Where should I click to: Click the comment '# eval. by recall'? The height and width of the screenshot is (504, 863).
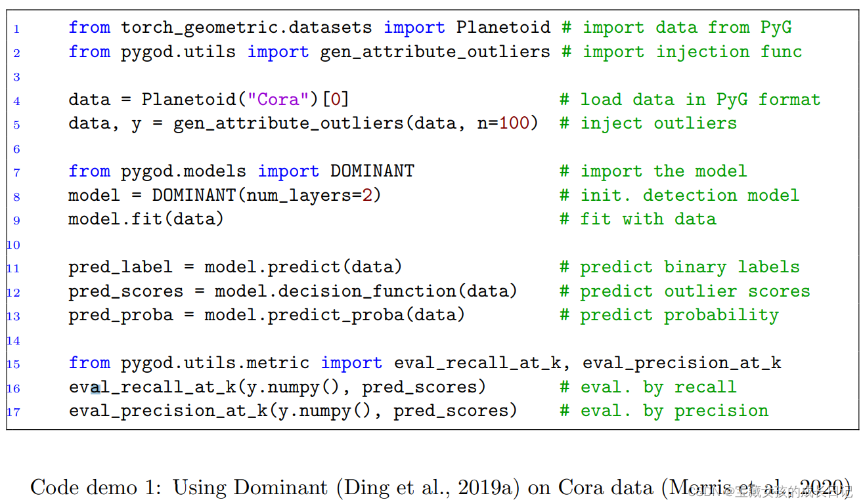coord(648,387)
